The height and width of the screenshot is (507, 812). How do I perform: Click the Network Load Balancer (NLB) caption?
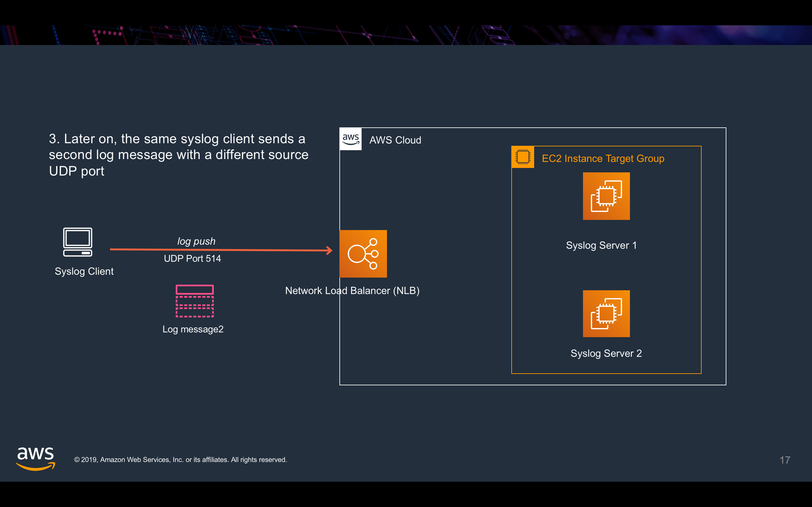tap(352, 290)
